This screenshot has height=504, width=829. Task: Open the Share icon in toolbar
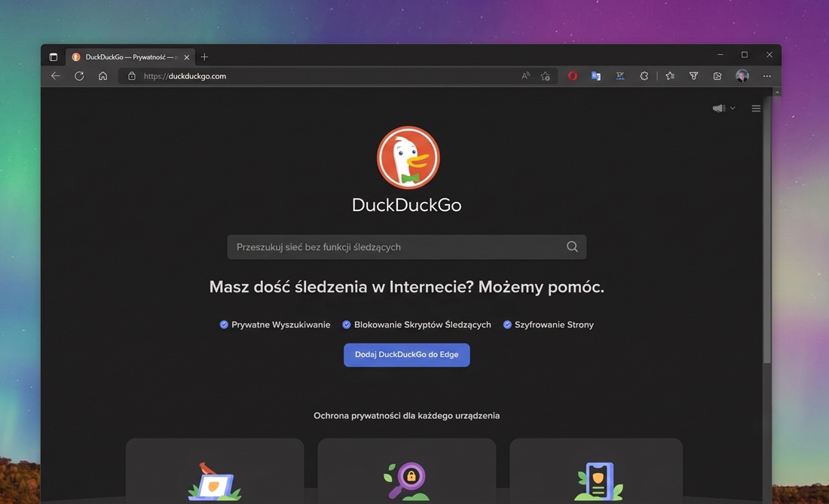tap(717, 76)
